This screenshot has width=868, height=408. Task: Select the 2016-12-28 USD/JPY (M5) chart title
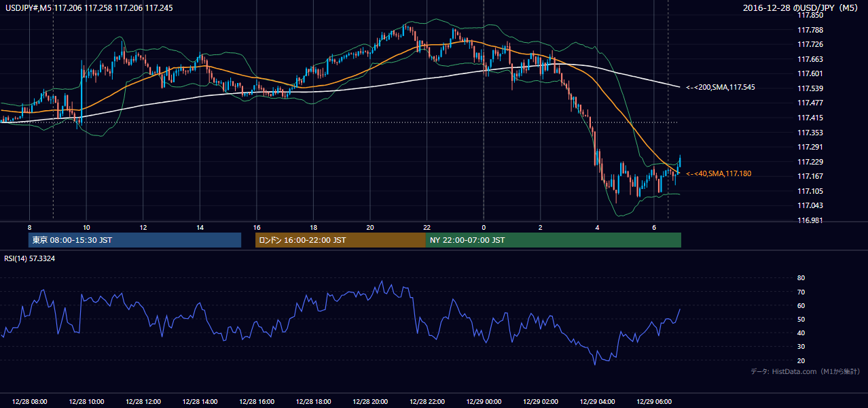801,7
